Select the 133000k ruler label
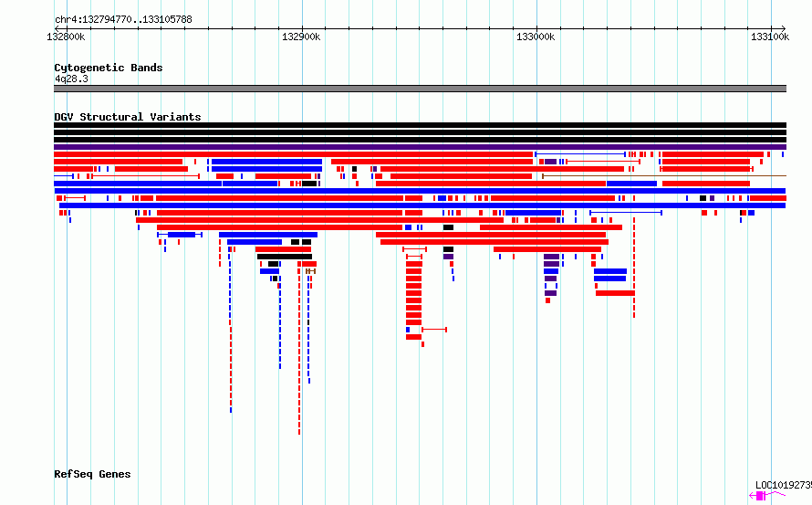Image resolution: width=812 pixels, height=505 pixels. coord(536,37)
